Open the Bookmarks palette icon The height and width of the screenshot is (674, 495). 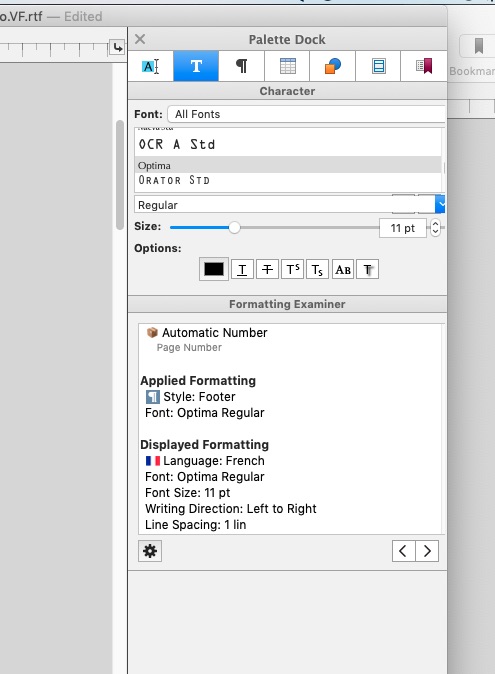click(x=424, y=66)
